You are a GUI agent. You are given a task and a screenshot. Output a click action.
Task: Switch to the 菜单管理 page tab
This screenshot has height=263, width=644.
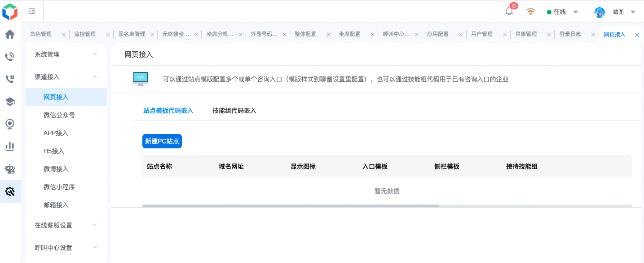pyautogui.click(x=526, y=34)
